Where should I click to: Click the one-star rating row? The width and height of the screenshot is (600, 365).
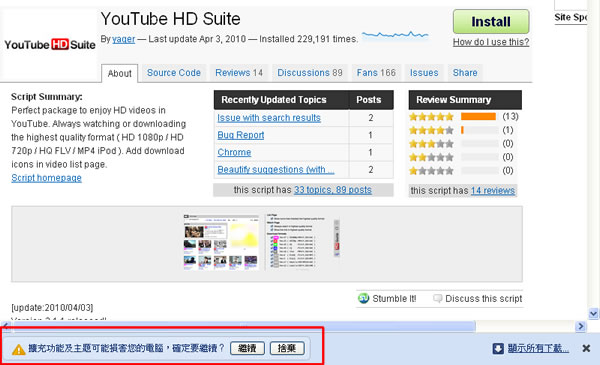click(x=463, y=171)
